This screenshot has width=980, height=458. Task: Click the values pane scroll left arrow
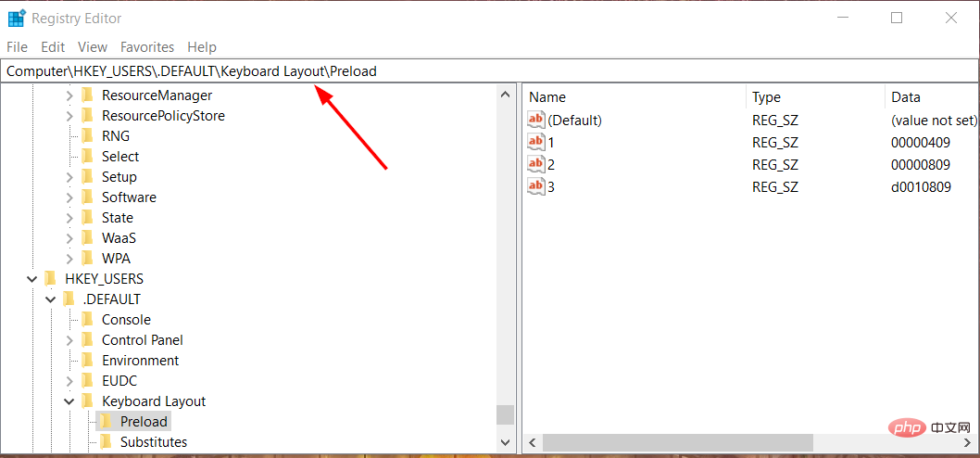click(x=534, y=443)
